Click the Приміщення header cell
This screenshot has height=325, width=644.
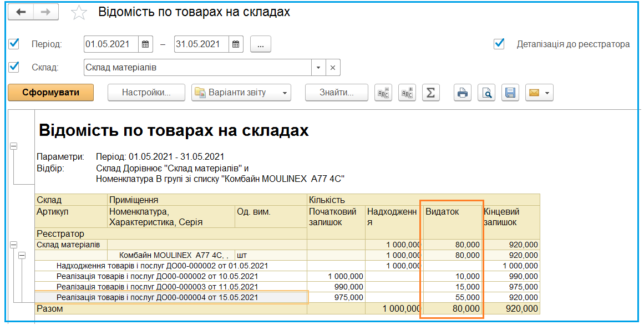tap(207, 200)
